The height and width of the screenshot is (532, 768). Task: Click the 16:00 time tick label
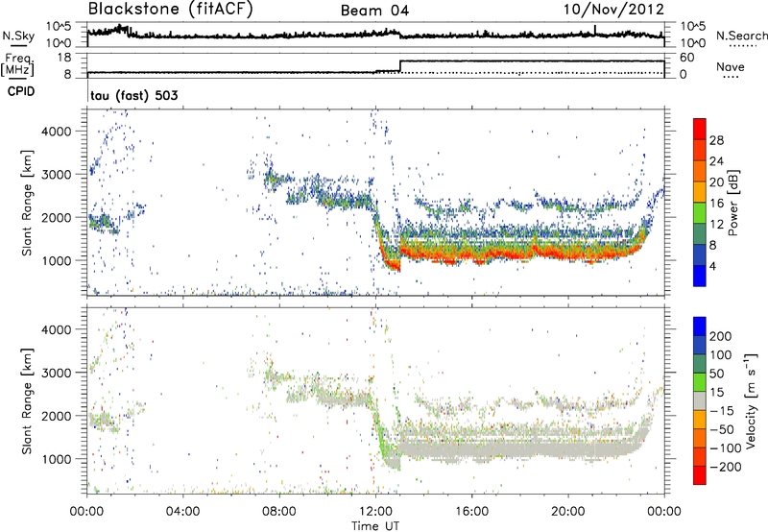click(471, 512)
